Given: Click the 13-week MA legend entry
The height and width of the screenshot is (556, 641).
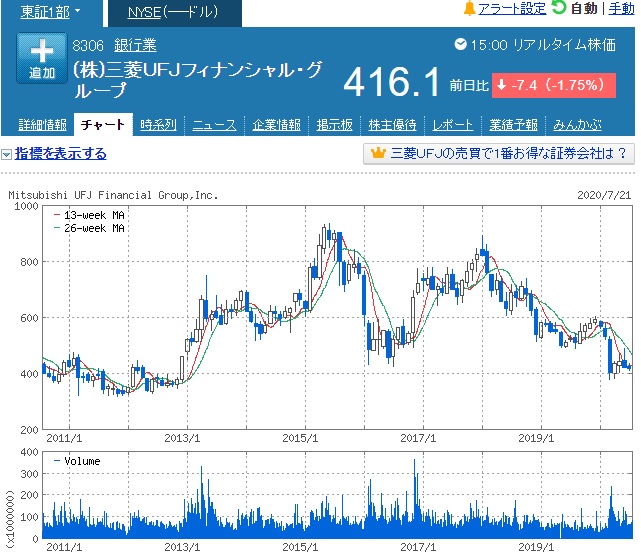Looking at the screenshot, I should [89, 215].
